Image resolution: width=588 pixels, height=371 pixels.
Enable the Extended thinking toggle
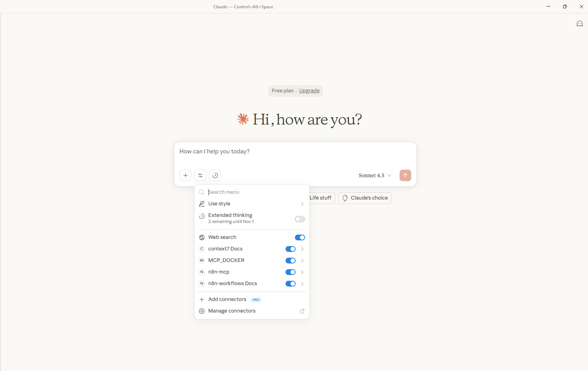click(300, 219)
